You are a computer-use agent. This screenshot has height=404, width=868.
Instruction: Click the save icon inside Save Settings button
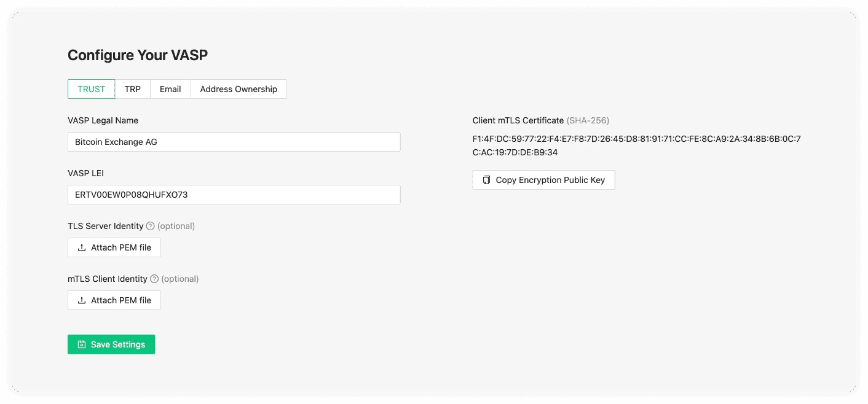(x=81, y=344)
